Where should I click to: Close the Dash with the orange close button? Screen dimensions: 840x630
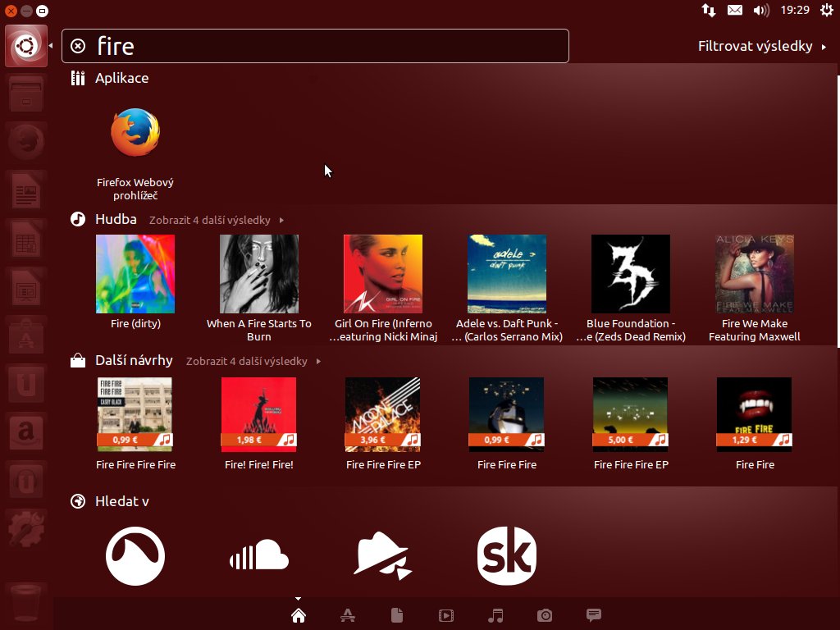(x=11, y=10)
